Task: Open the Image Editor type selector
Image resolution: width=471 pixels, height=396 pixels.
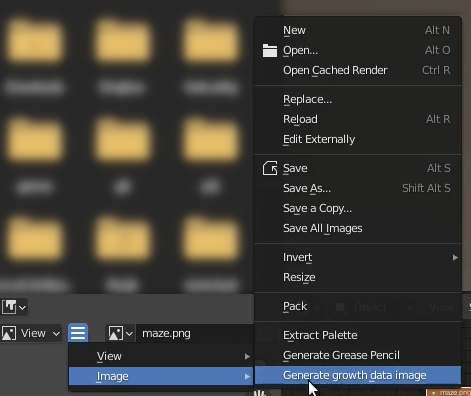Action: [x=9, y=333]
